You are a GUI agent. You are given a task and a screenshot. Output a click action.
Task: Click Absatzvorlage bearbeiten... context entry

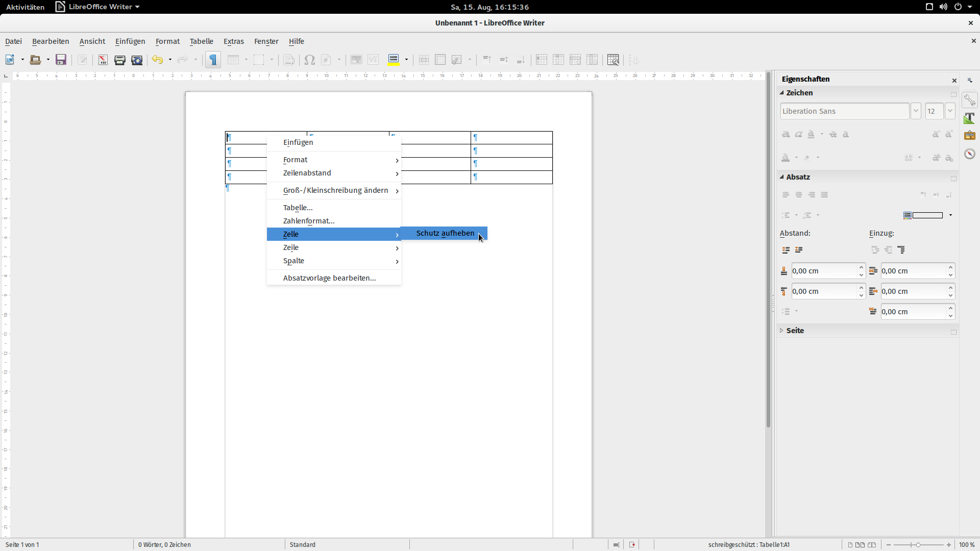coord(329,278)
